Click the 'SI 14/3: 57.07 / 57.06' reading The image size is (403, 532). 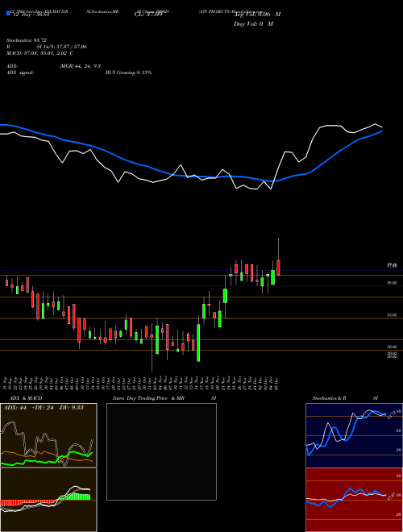point(62,47)
